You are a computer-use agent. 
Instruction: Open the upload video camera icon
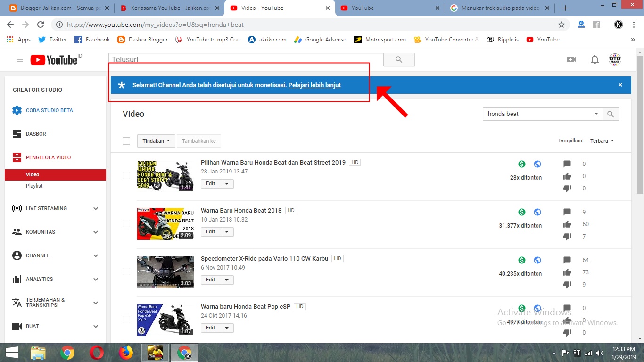pyautogui.click(x=571, y=59)
